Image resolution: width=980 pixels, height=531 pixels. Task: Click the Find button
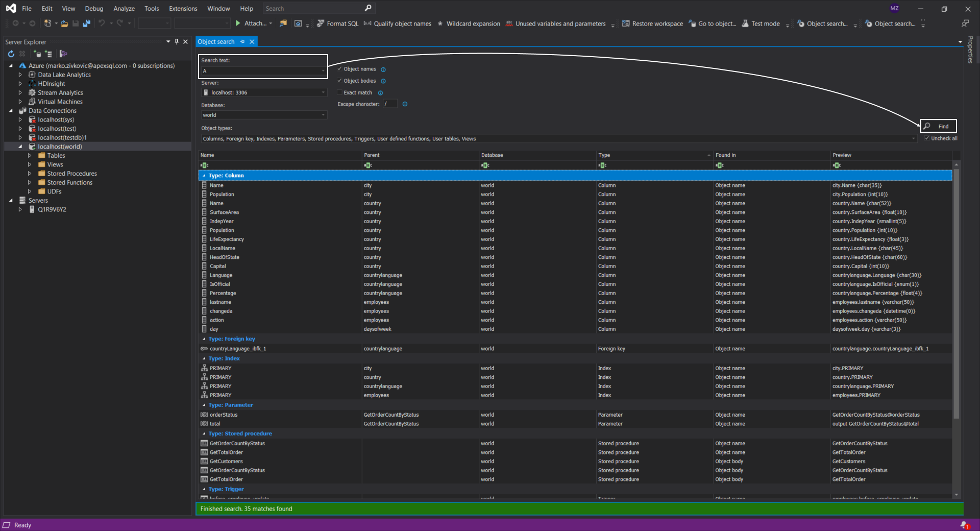tap(938, 126)
